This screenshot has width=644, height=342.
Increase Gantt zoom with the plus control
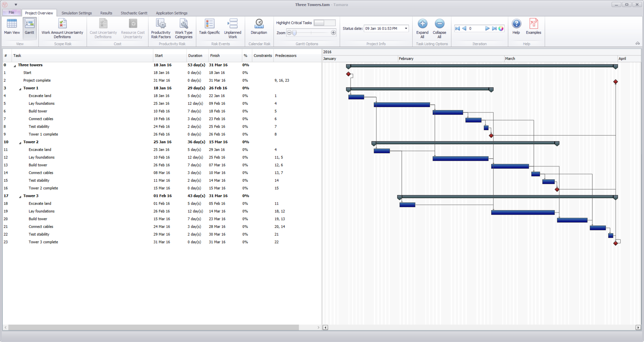pyautogui.click(x=333, y=33)
